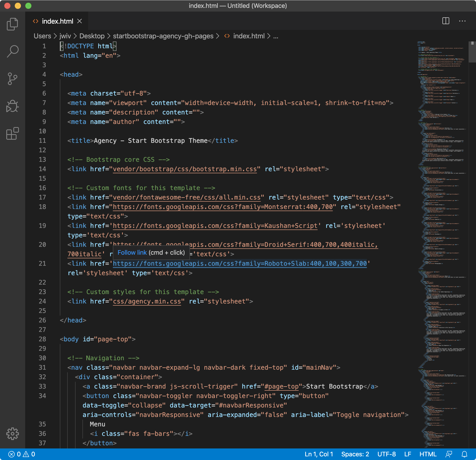
Task: Open the Tweet feedback icon
Action: coord(448,454)
